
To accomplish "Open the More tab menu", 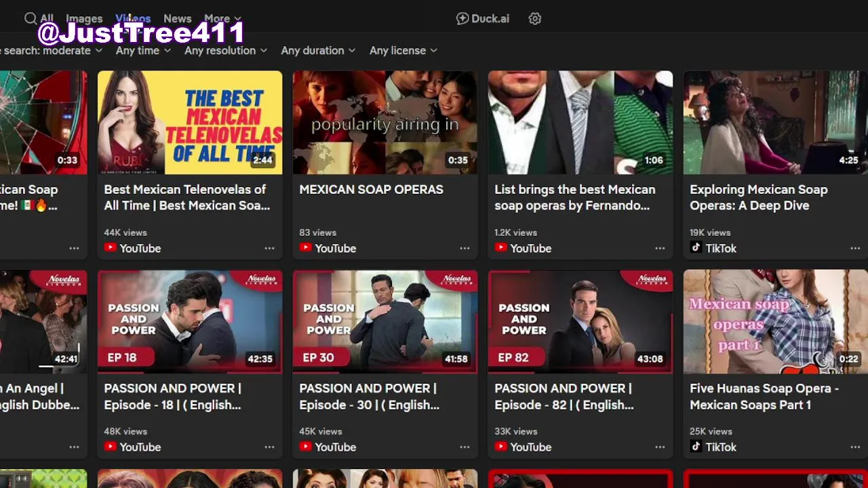I will tap(222, 18).
